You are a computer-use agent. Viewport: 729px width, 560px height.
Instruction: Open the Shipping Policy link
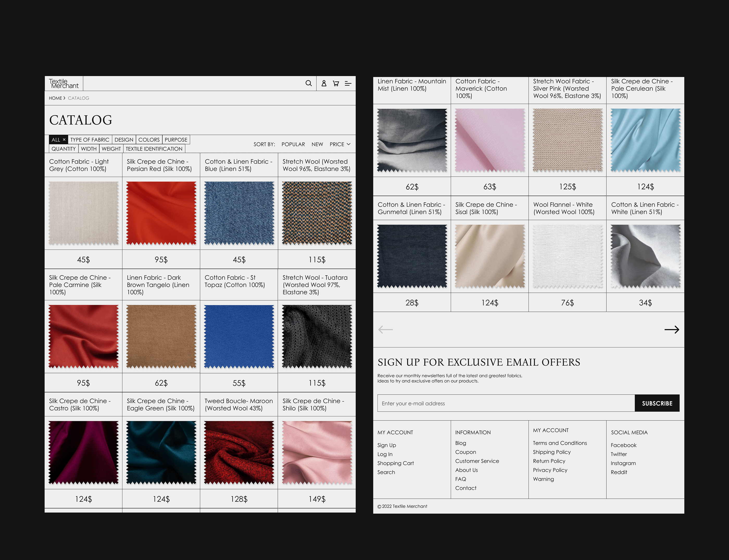click(551, 452)
